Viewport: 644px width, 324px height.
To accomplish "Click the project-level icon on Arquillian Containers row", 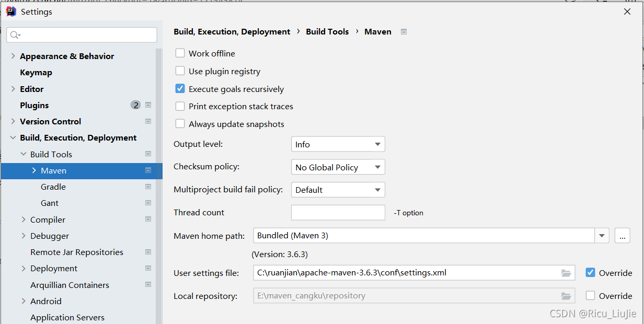I will (148, 285).
